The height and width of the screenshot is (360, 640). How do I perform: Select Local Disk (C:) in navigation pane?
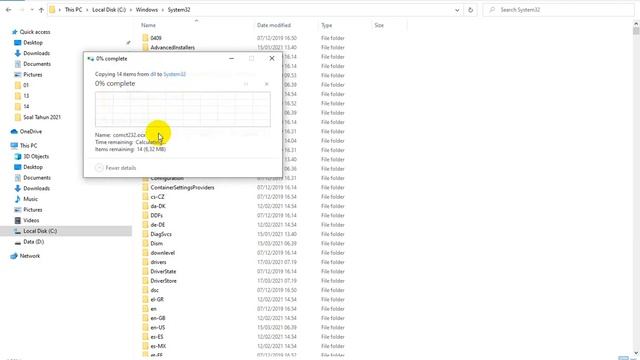[x=40, y=231]
